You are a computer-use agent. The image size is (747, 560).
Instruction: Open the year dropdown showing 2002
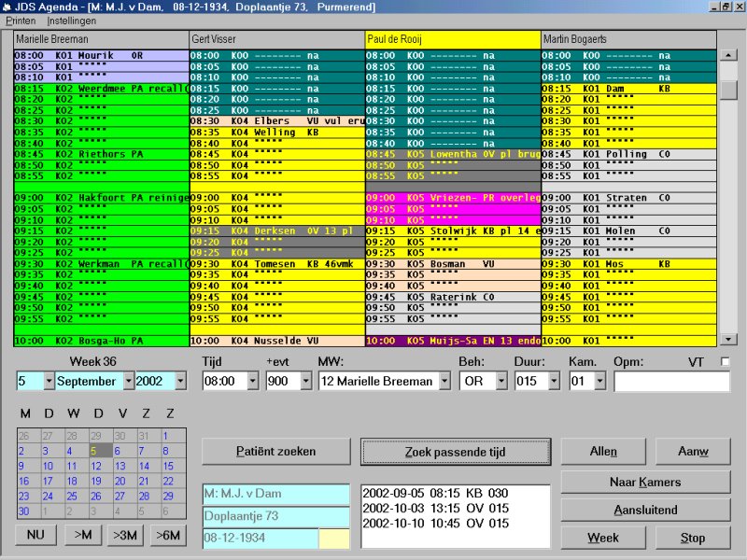point(180,381)
